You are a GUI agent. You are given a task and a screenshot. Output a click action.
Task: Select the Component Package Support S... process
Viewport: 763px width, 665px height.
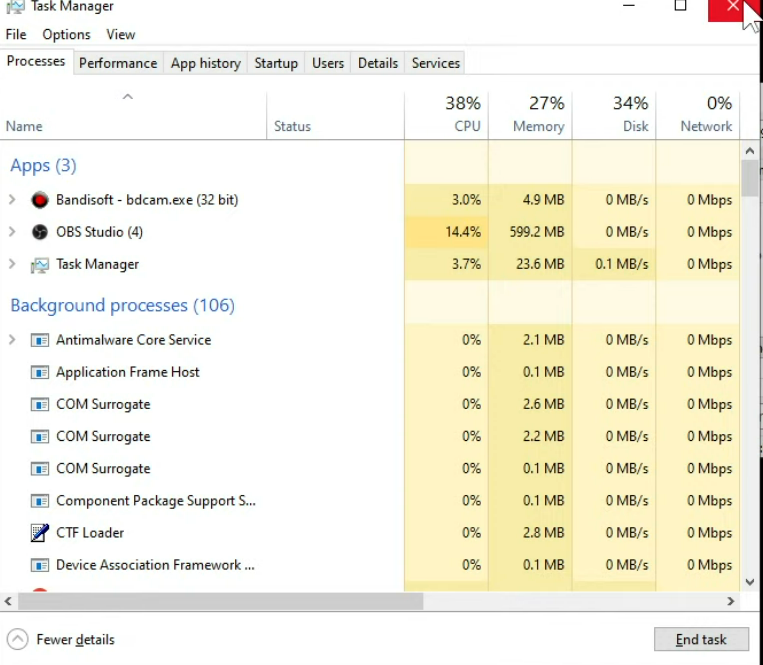[156, 501]
